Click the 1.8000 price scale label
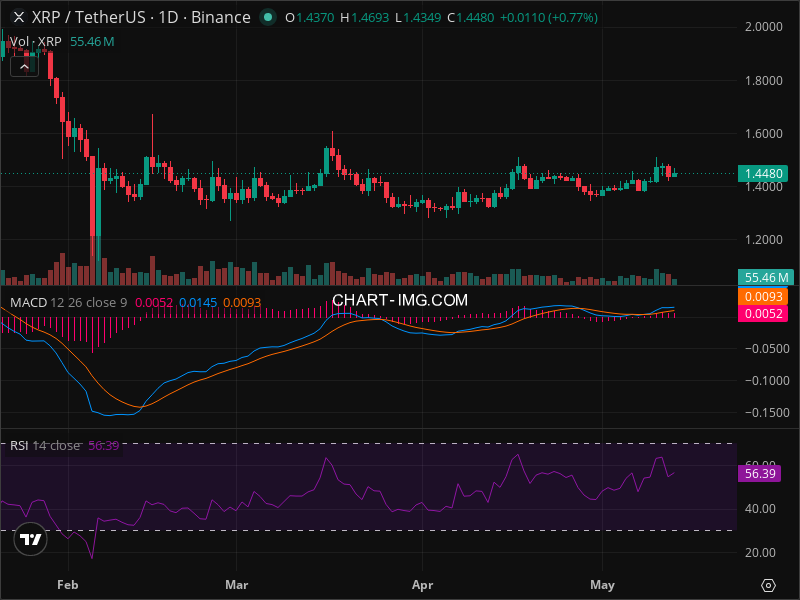 pyautogui.click(x=763, y=81)
